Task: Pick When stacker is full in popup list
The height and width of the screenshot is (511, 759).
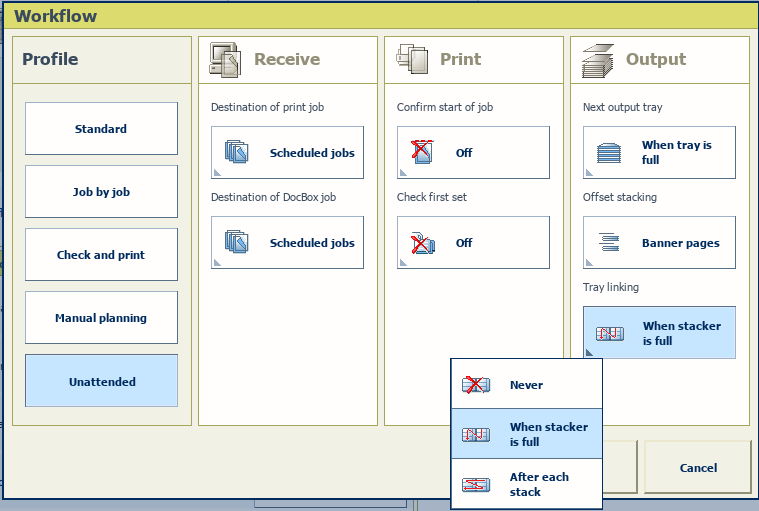Action: pyautogui.click(x=526, y=434)
